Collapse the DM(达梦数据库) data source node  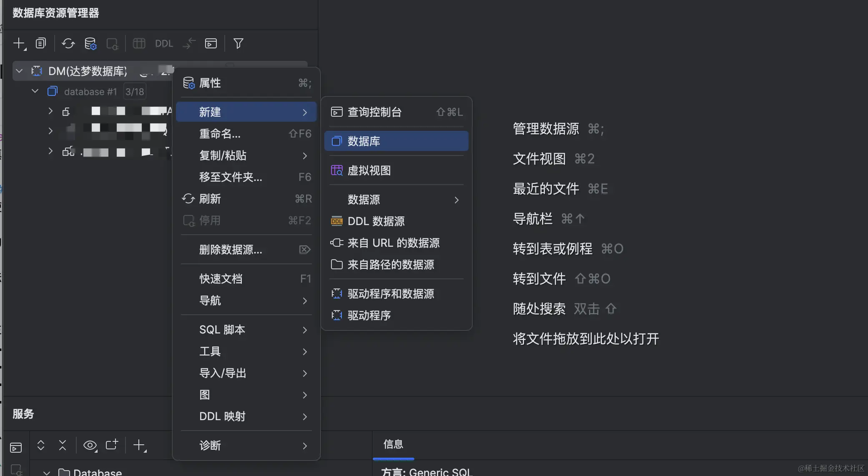19,71
